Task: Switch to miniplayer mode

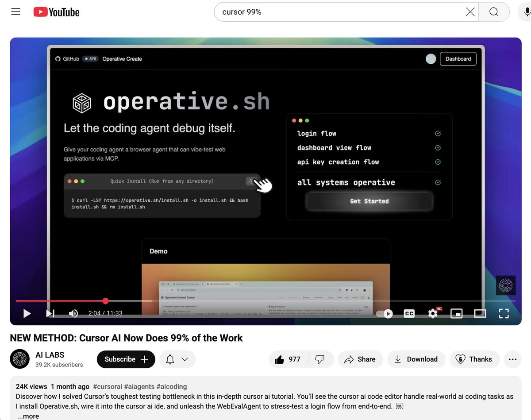Action: [456, 313]
